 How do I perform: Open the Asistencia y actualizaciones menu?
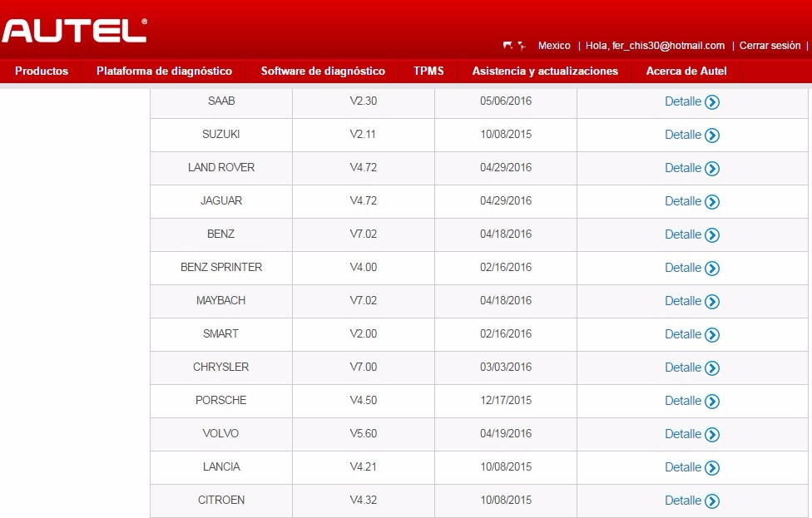(545, 72)
